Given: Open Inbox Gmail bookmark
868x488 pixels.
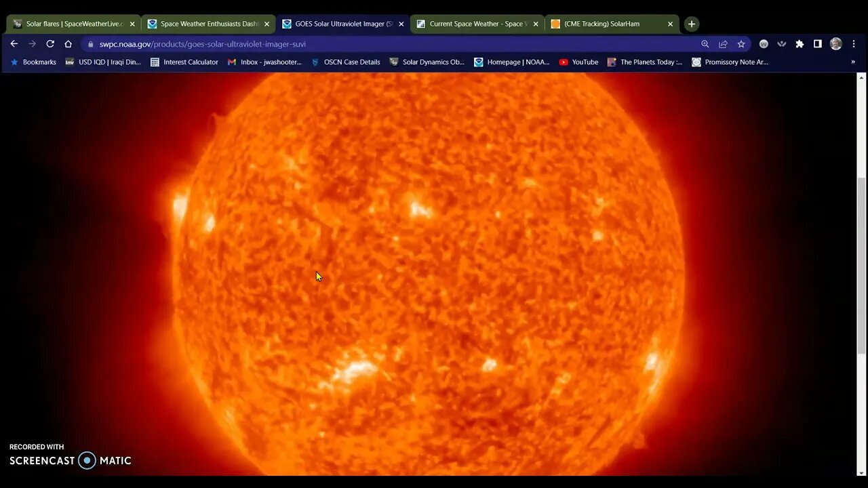Looking at the screenshot, I should tap(264, 62).
